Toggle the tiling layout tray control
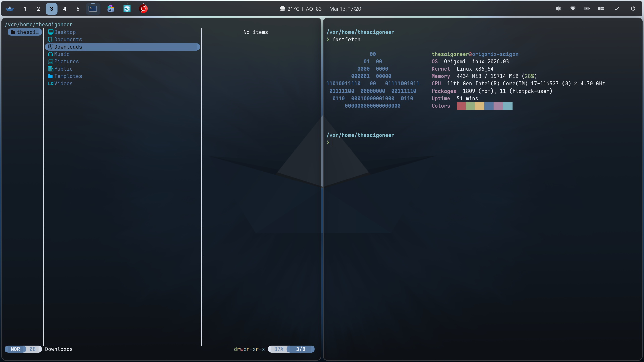 pos(601,9)
